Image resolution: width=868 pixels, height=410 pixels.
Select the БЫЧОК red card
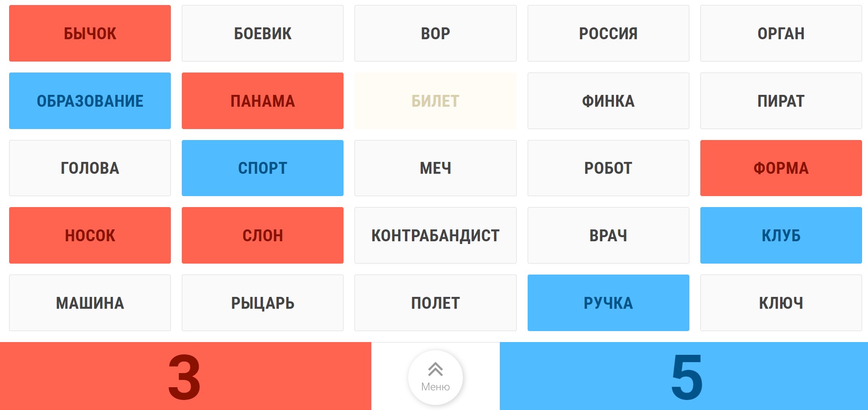pyautogui.click(x=89, y=33)
